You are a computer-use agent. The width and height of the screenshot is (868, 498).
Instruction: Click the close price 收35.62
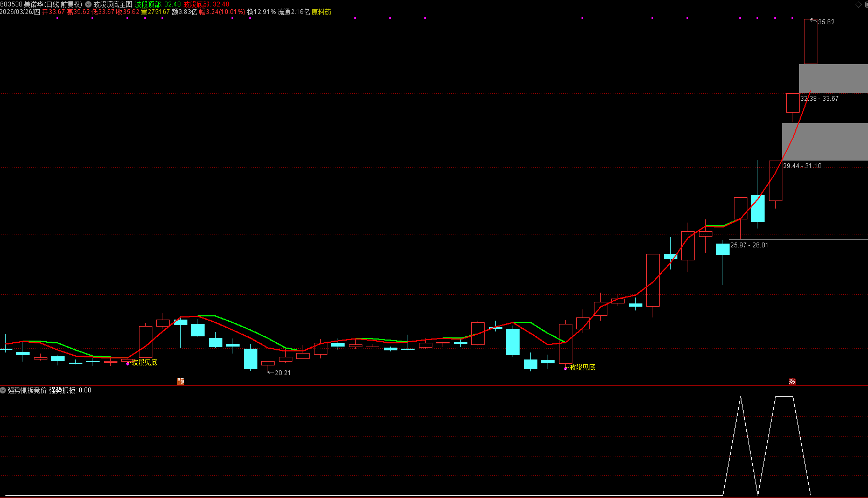coord(128,12)
